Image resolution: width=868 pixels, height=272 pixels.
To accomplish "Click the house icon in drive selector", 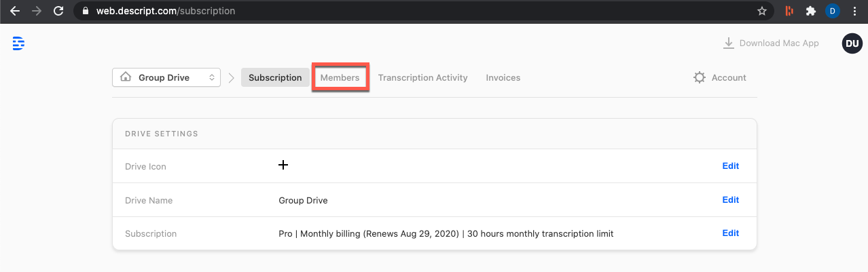I will click(126, 77).
